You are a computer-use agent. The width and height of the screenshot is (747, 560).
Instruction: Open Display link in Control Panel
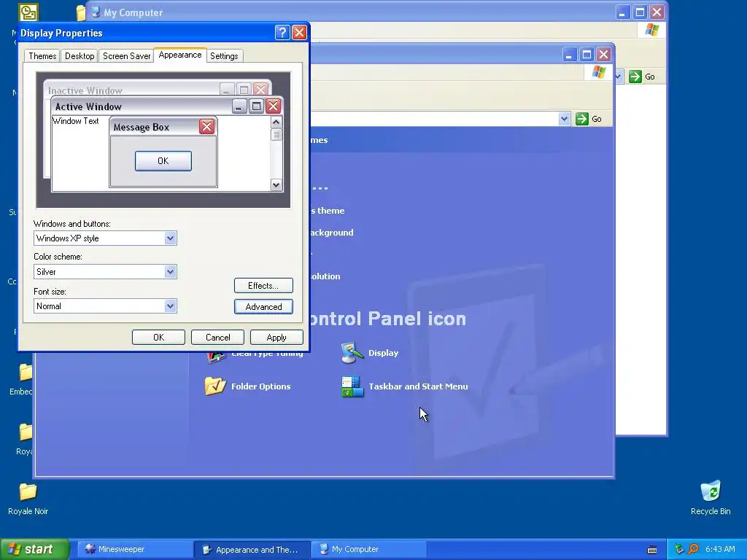383,353
